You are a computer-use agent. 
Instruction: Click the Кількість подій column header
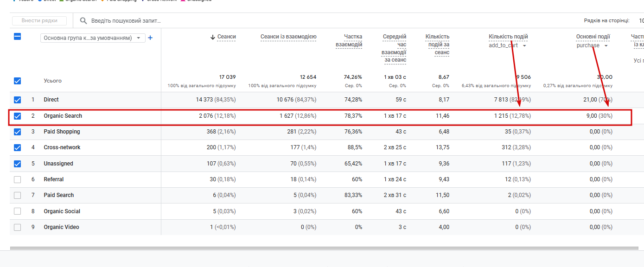[508, 37]
